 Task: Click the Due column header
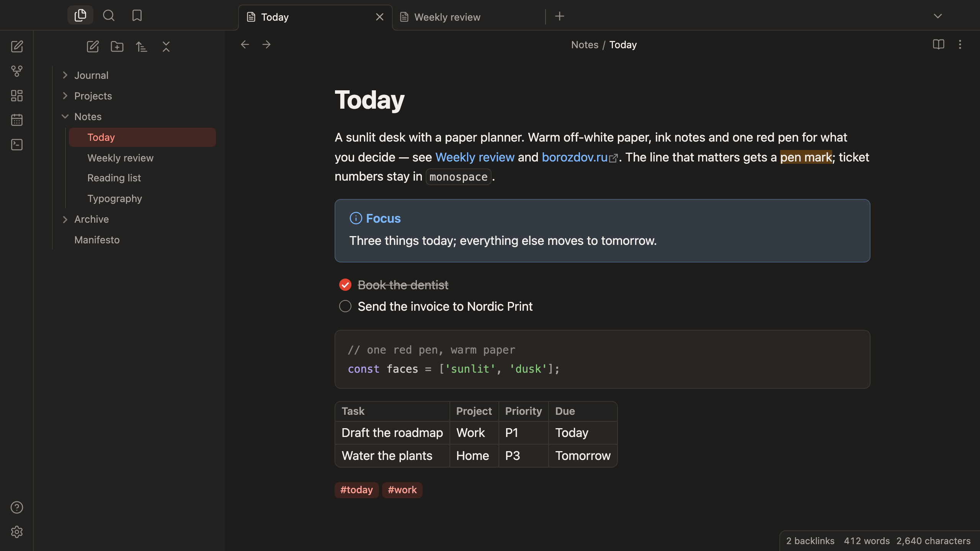coord(583,411)
